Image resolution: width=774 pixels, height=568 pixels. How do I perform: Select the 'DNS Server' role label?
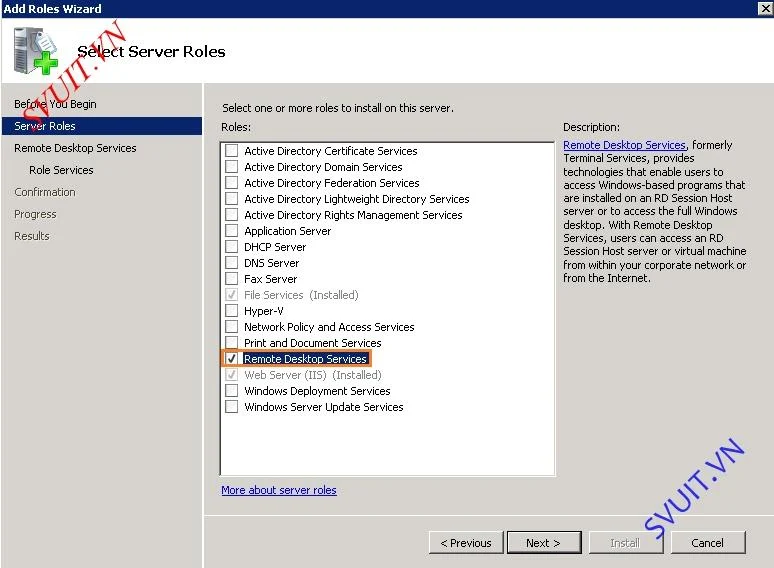click(271, 263)
